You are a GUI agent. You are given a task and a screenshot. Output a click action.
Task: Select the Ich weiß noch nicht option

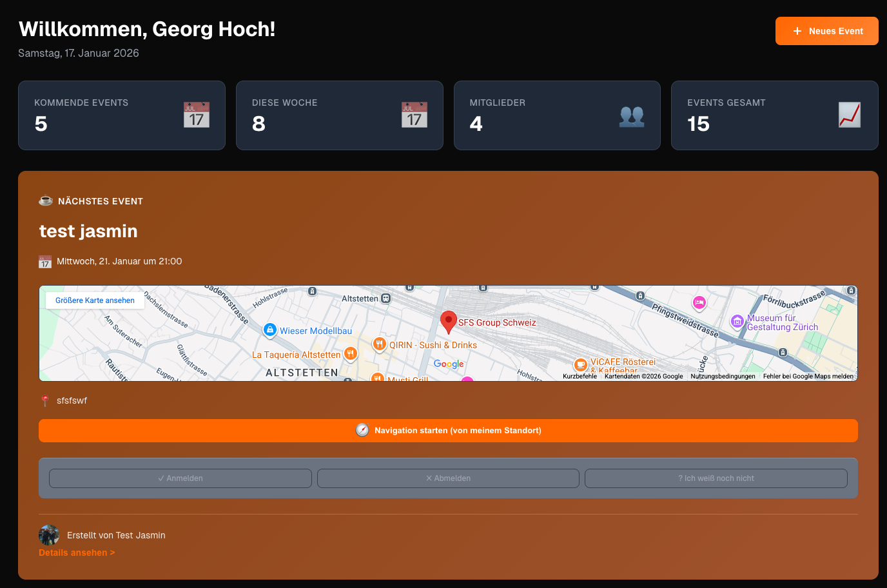pyautogui.click(x=716, y=478)
